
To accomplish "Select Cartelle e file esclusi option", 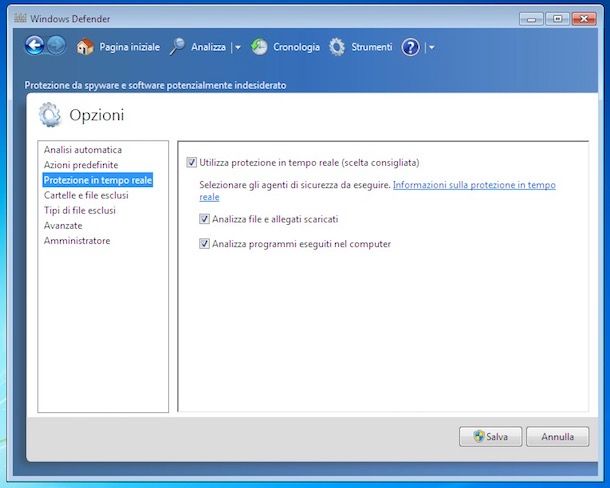I will pyautogui.click(x=86, y=195).
